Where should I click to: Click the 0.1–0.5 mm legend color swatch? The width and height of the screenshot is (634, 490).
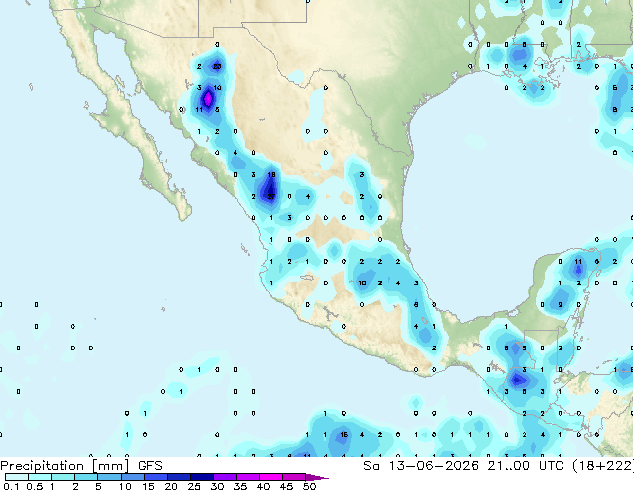(x=17, y=477)
